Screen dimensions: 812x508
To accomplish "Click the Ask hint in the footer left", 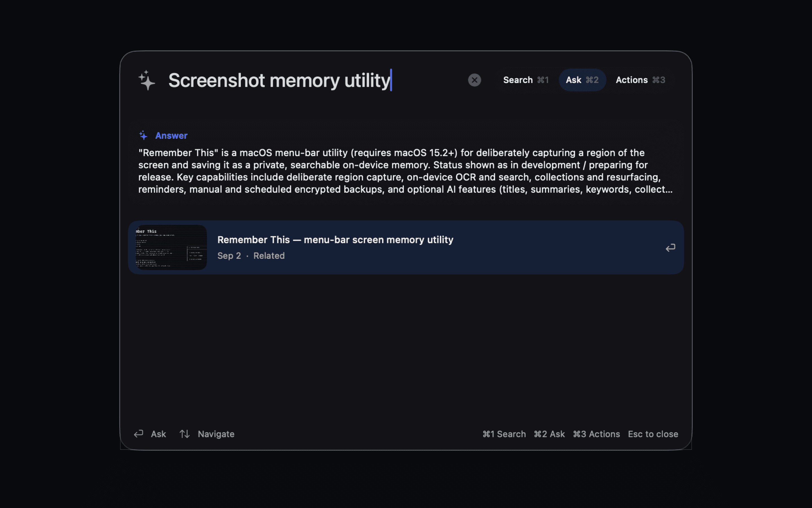I will click(x=158, y=434).
